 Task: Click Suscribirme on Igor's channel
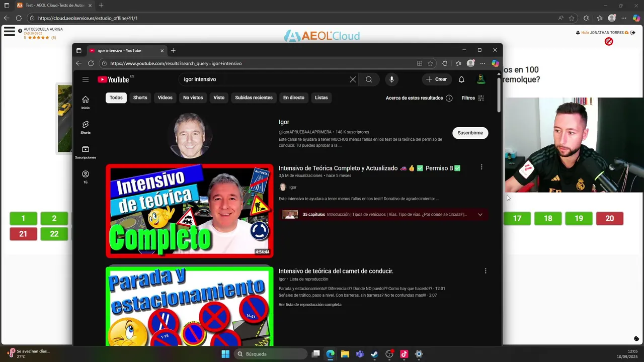[x=470, y=133]
